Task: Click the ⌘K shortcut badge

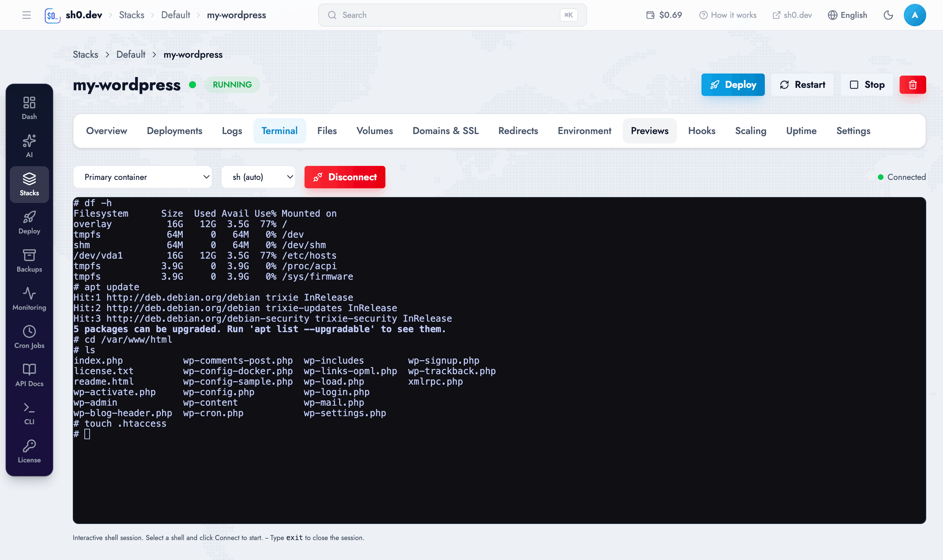Action: pos(568,15)
